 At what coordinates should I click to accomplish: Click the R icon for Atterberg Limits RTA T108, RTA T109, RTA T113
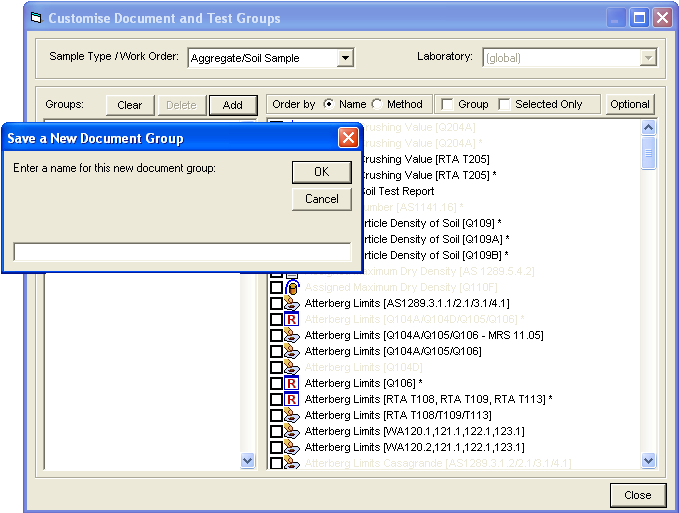pyautogui.click(x=292, y=399)
